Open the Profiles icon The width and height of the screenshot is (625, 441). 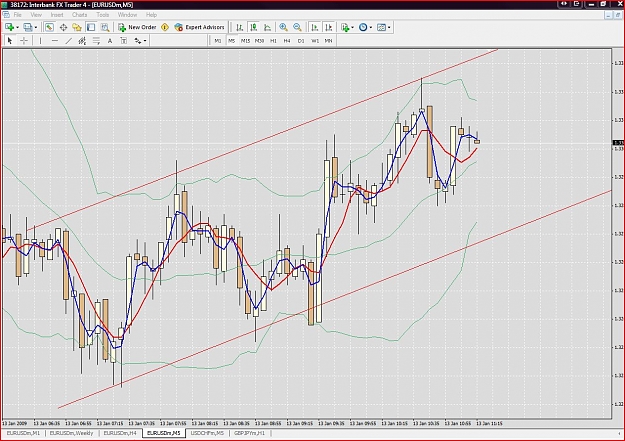[x=28, y=27]
